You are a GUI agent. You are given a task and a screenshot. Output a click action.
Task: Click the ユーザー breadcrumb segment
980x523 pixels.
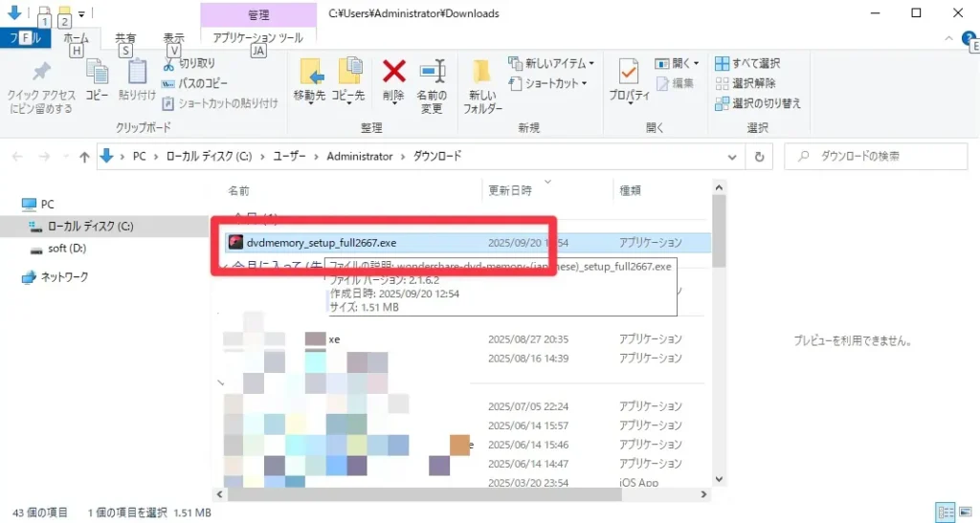[289, 156]
